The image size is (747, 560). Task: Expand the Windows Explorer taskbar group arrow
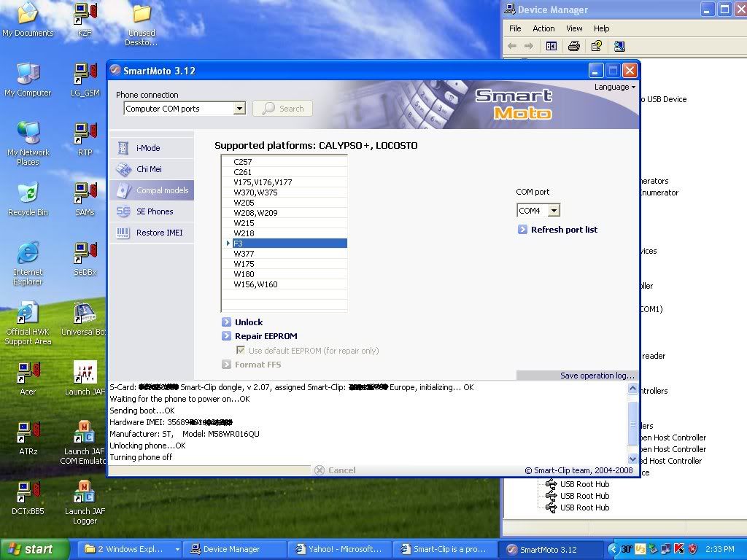point(177,549)
